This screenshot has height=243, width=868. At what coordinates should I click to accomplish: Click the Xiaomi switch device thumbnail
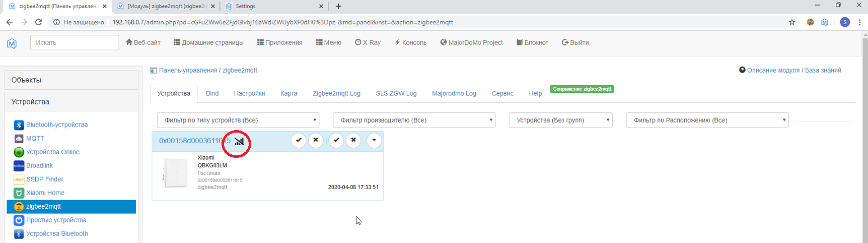(175, 172)
